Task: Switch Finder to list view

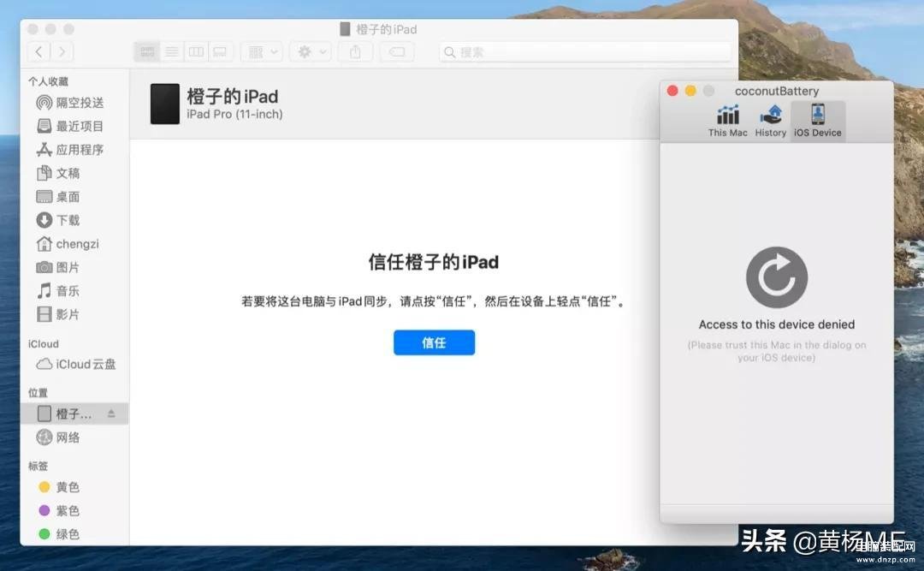Action: click(172, 52)
